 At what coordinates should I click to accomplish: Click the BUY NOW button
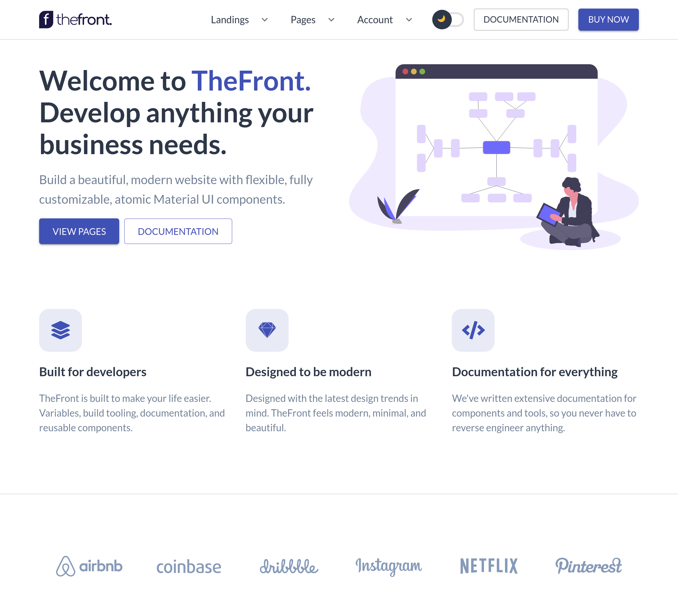pos(608,20)
